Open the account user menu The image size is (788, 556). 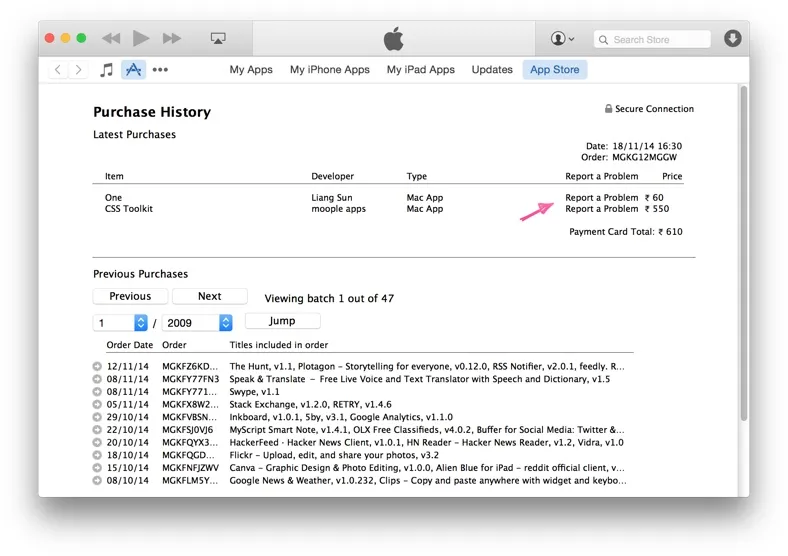click(562, 38)
